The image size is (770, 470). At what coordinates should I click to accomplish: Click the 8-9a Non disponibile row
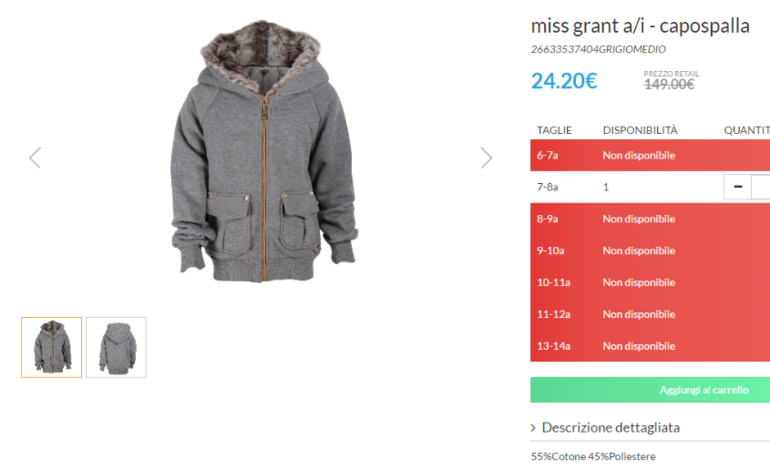point(650,219)
